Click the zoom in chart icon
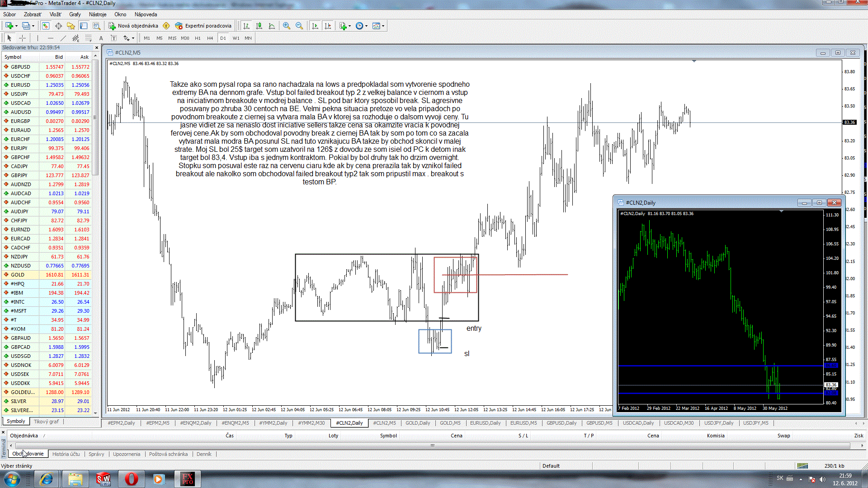 (x=286, y=26)
